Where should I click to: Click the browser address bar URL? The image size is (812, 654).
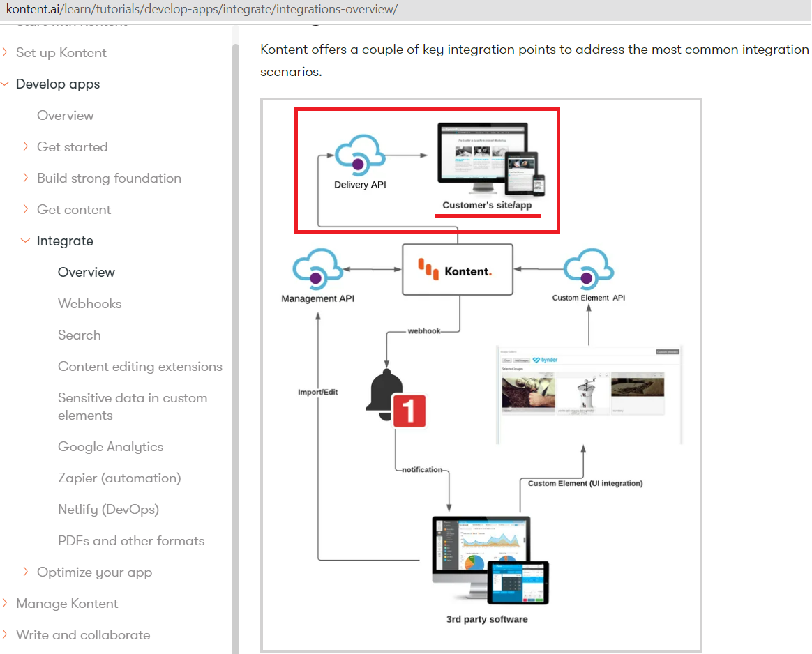[x=202, y=9]
